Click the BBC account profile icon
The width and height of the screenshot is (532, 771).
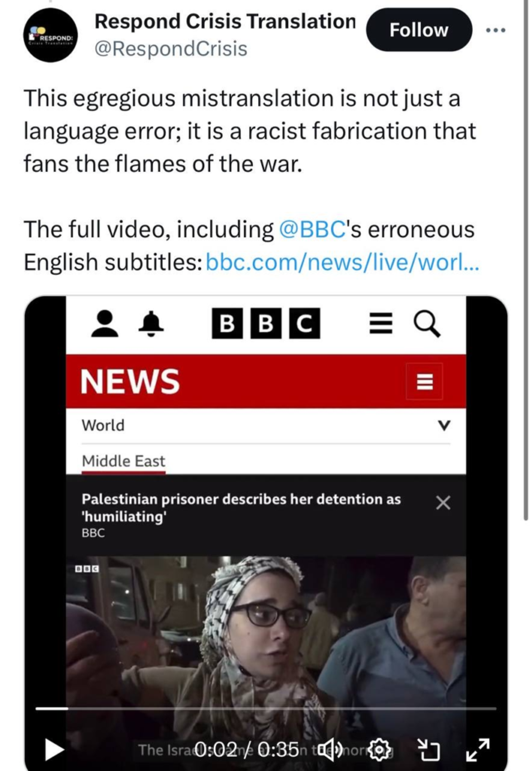105,324
